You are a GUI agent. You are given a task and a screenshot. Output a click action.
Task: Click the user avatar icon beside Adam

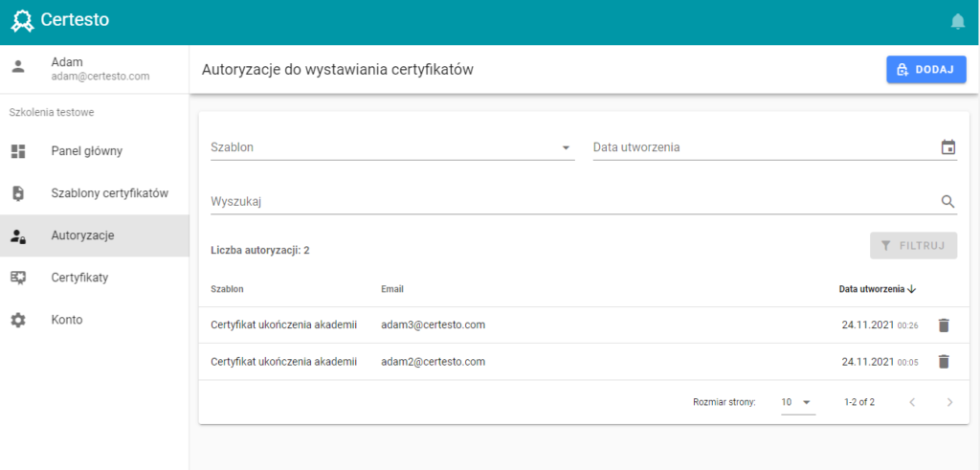18,68
